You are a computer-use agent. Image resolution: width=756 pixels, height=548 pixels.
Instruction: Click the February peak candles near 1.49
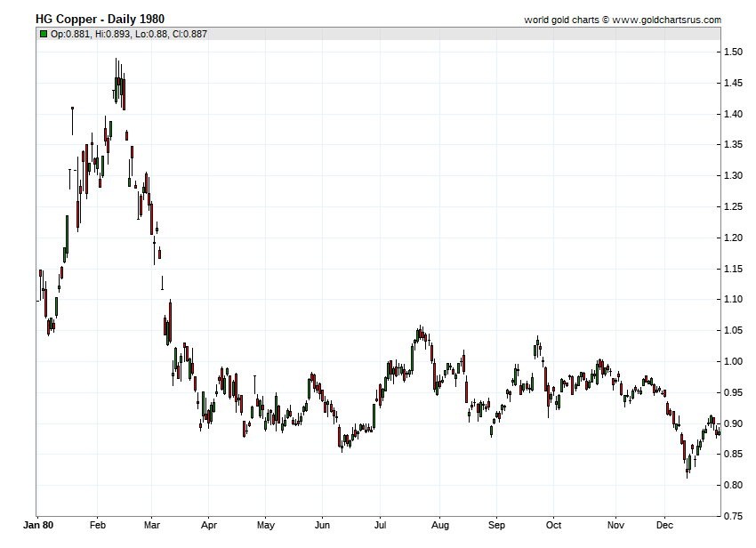(119, 83)
